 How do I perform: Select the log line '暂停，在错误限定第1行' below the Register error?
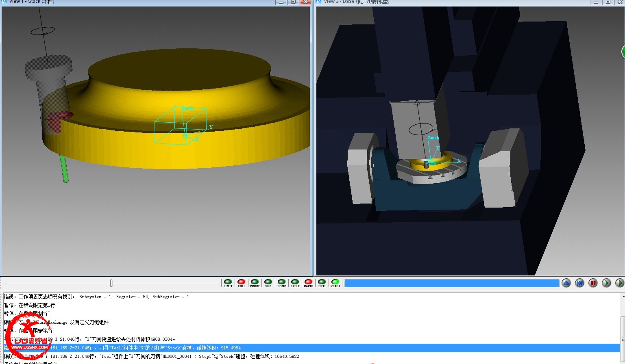click(x=312, y=305)
